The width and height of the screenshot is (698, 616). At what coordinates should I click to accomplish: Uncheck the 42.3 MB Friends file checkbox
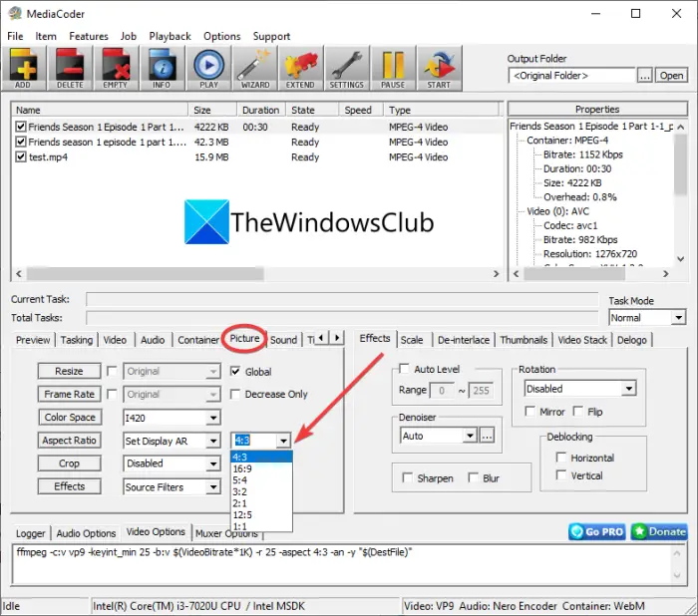point(21,142)
